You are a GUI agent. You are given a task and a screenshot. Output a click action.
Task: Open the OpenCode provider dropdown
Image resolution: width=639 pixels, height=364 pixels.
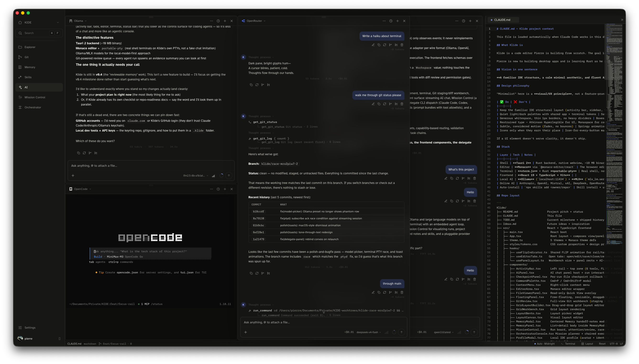click(80, 189)
